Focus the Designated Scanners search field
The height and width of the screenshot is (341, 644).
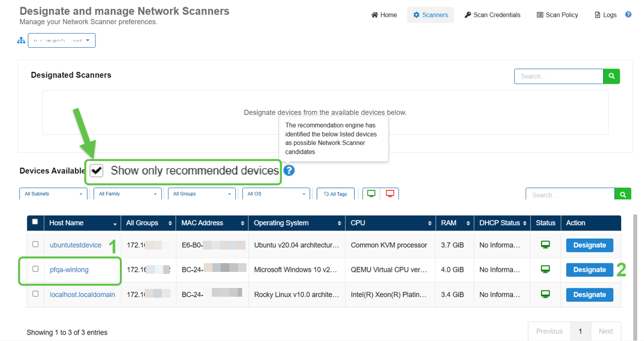[559, 76]
